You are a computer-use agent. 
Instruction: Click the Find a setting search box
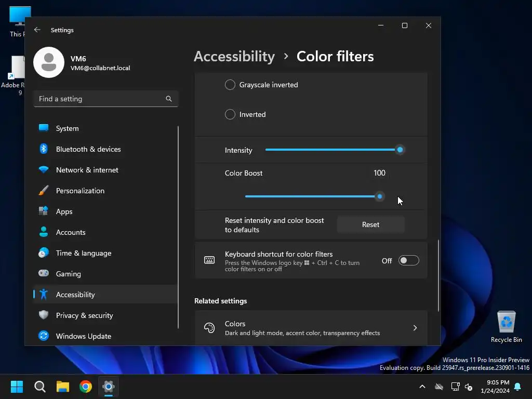point(105,99)
